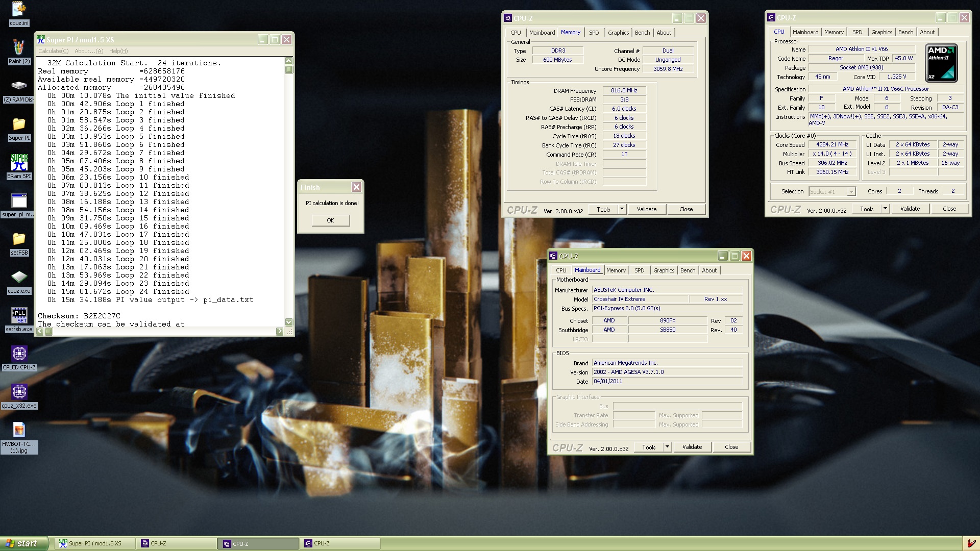Click Close in Mainboard CPU-Z window
980x551 pixels.
coord(731,447)
